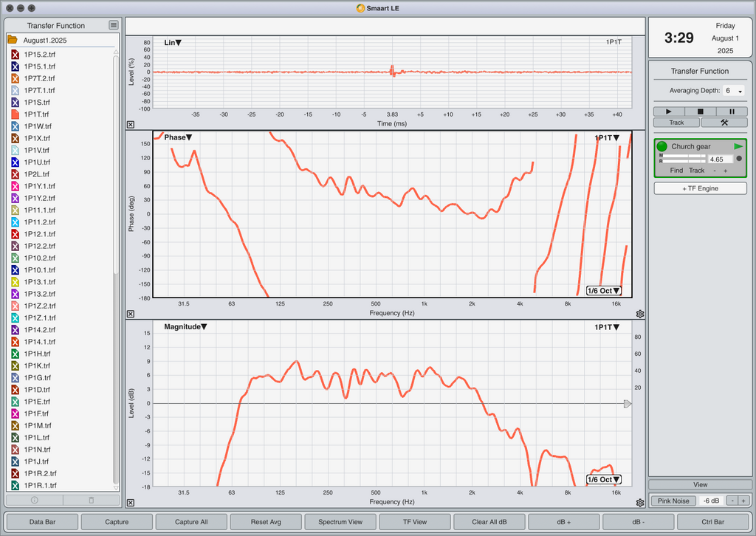Open the measurement tools wrench icon
The image size is (756, 536).
(724, 123)
